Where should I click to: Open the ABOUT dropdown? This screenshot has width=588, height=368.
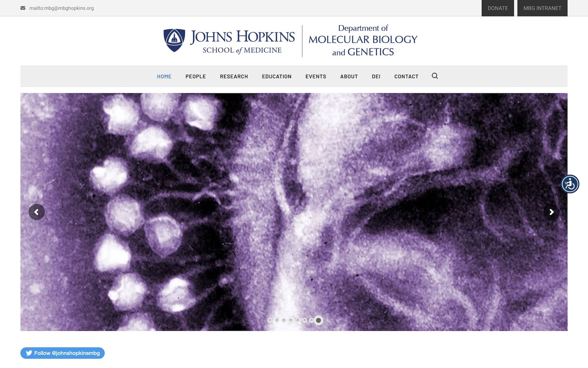[349, 76]
